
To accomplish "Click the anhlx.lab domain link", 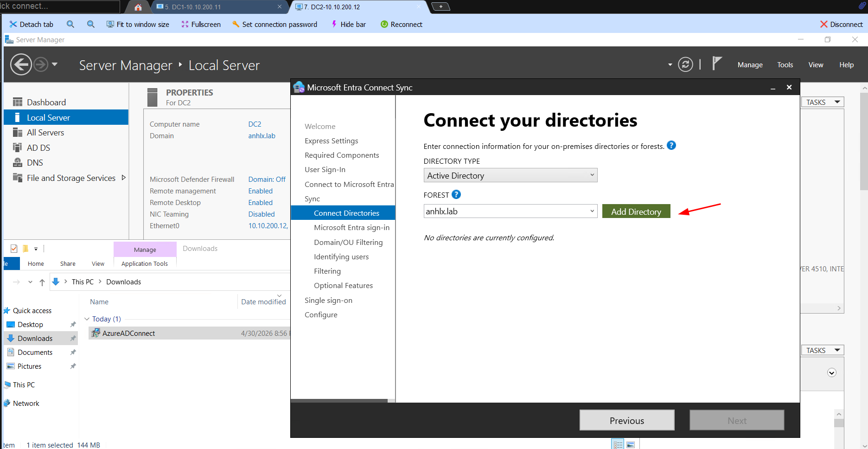I will pyautogui.click(x=262, y=136).
